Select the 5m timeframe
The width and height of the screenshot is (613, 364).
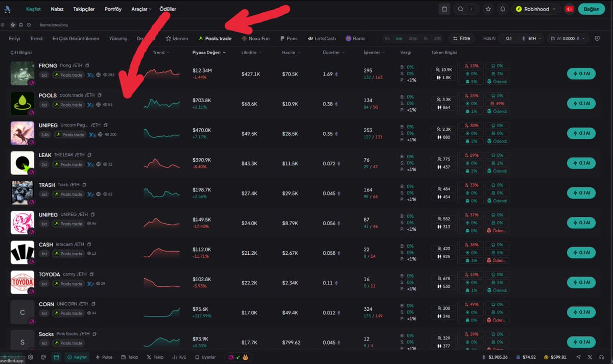(x=399, y=38)
